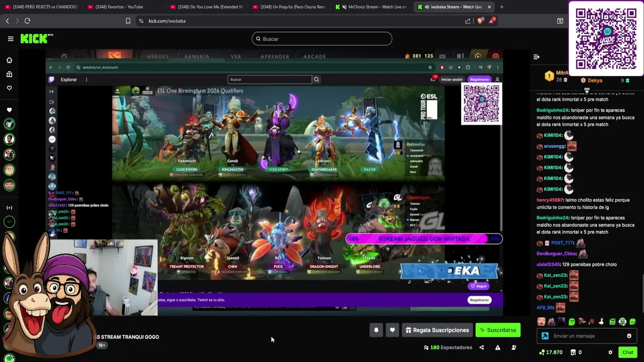Screen dimensions: 644x362
Task: Toggle stream notifications with the bell button
Action: pos(376,330)
